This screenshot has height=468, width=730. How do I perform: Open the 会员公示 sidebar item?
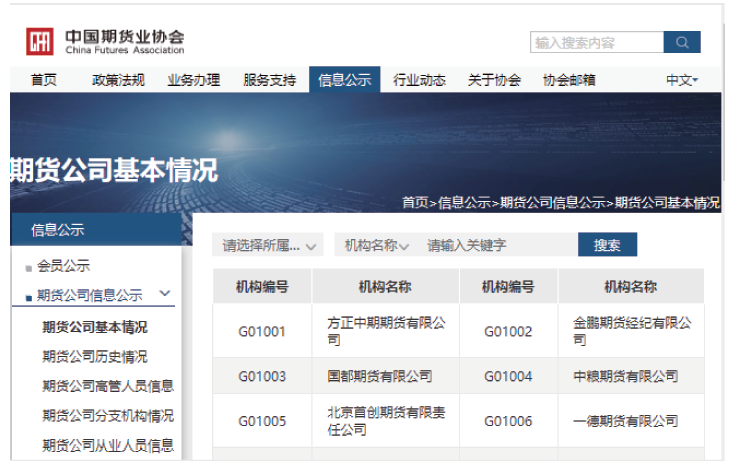tap(63, 266)
